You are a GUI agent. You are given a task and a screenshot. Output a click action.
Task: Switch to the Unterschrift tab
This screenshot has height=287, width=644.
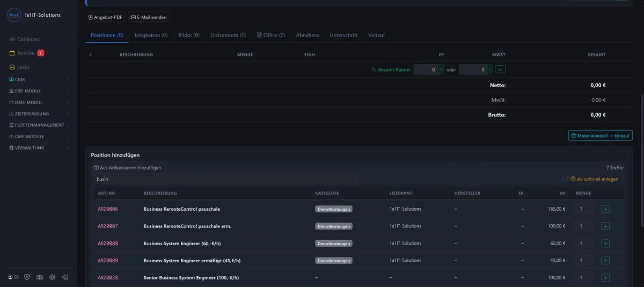coord(343,35)
